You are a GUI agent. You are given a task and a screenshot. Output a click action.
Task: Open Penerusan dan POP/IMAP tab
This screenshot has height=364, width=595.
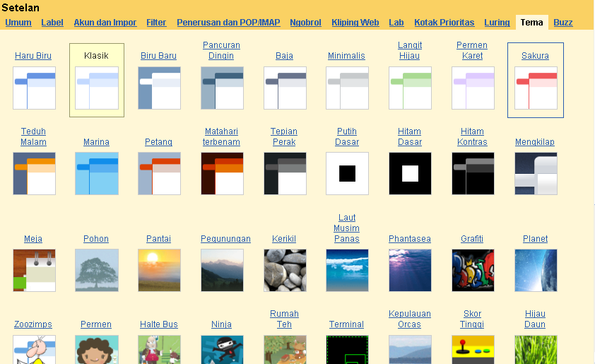228,23
